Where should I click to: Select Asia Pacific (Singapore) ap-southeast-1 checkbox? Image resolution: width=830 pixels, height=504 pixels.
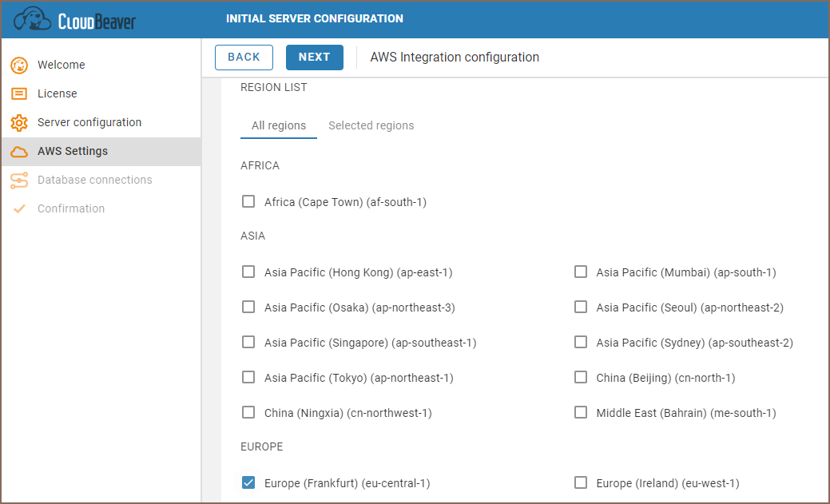(x=248, y=343)
